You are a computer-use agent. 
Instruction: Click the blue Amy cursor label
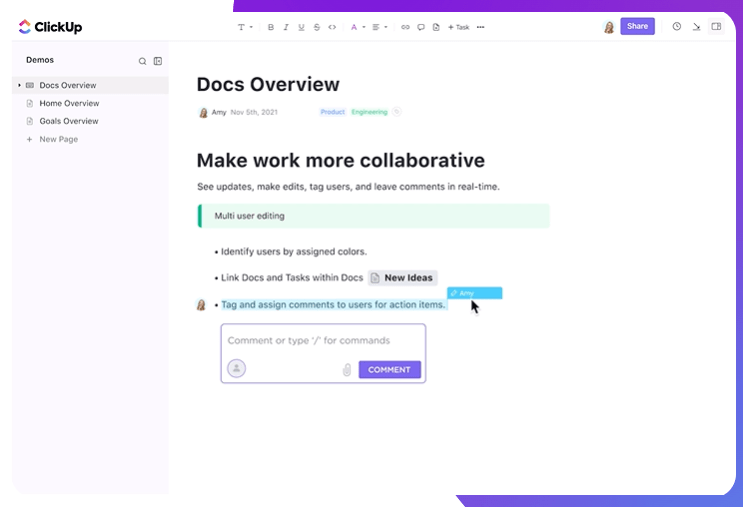coord(474,293)
